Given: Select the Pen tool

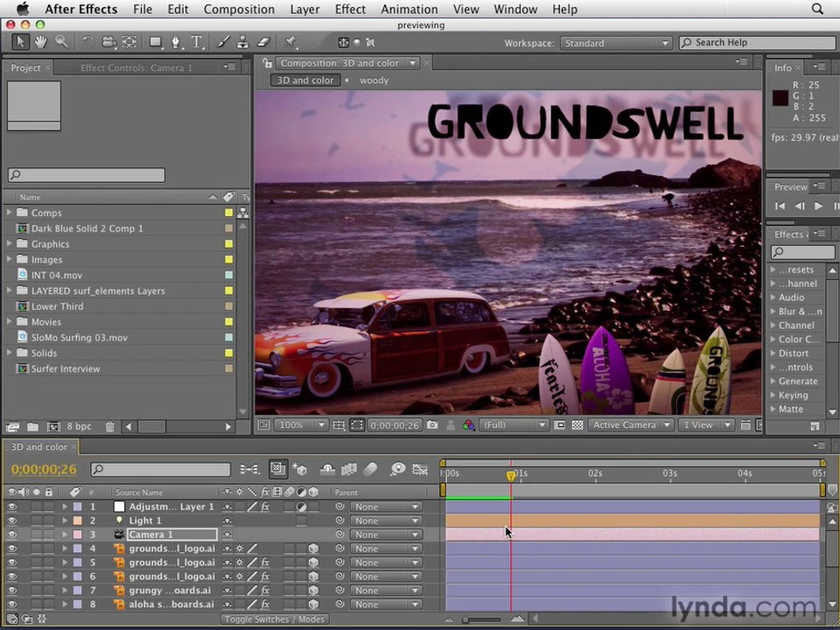Looking at the screenshot, I should 176,42.
